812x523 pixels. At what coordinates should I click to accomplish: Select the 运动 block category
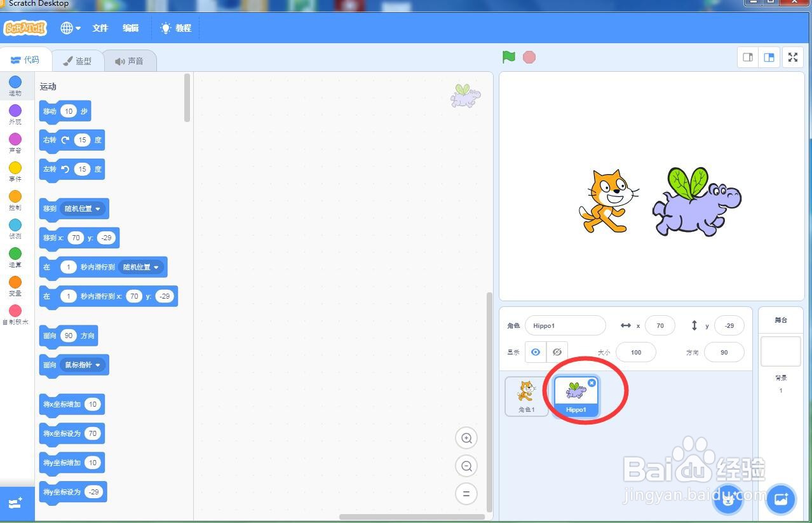pyautogui.click(x=15, y=85)
